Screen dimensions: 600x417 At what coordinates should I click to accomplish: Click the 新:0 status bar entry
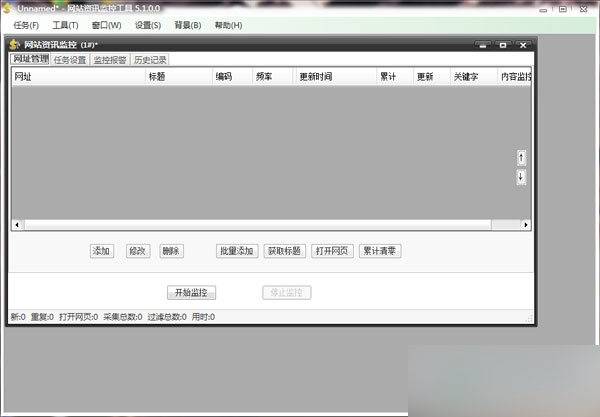18,317
